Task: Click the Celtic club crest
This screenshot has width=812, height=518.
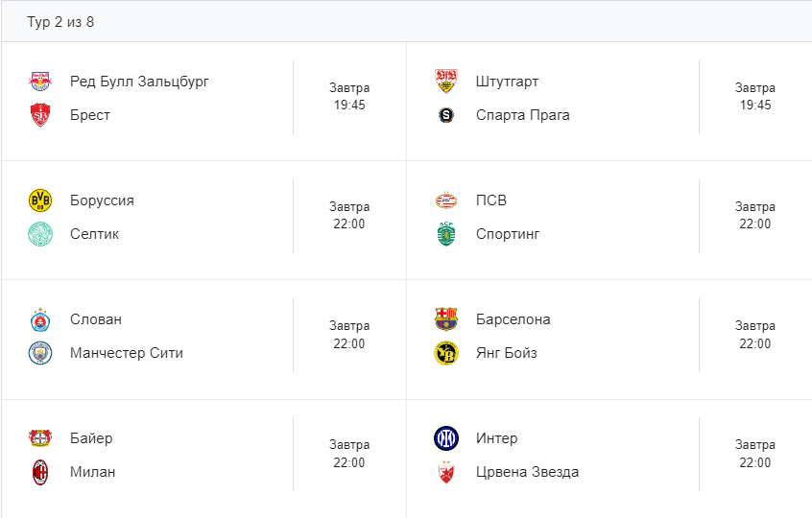Action: tap(39, 234)
